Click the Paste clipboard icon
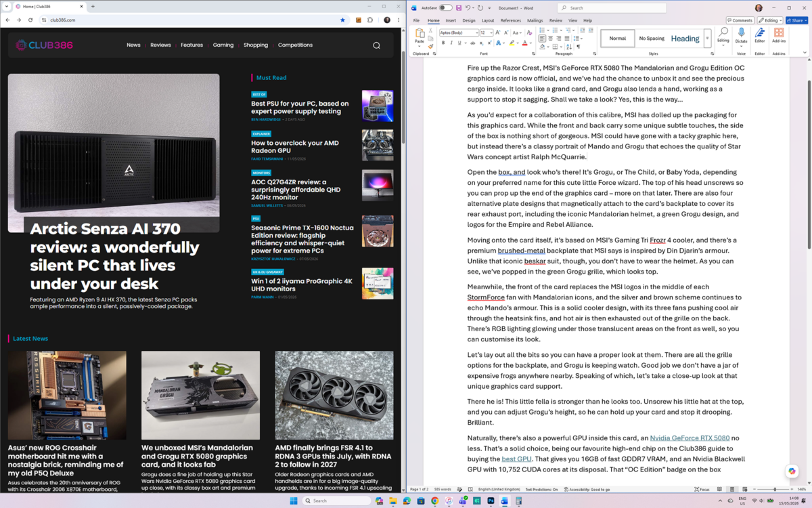This screenshot has width=812, height=508. click(420, 32)
